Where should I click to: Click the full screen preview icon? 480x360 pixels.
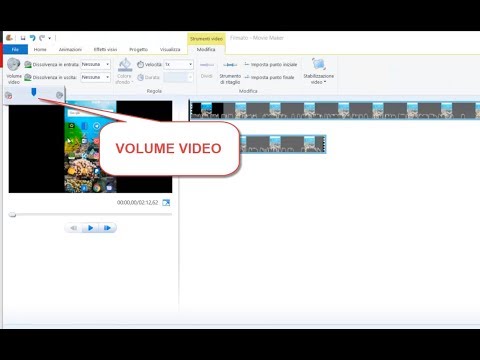(166, 203)
